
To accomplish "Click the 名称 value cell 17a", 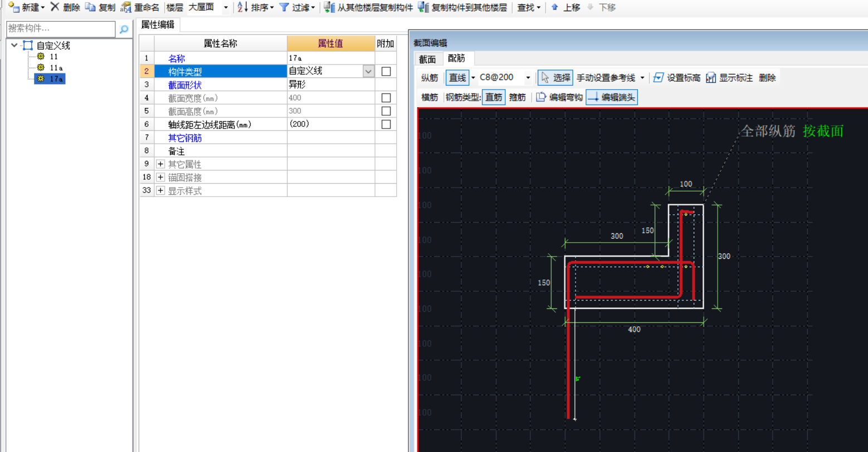I will point(331,58).
